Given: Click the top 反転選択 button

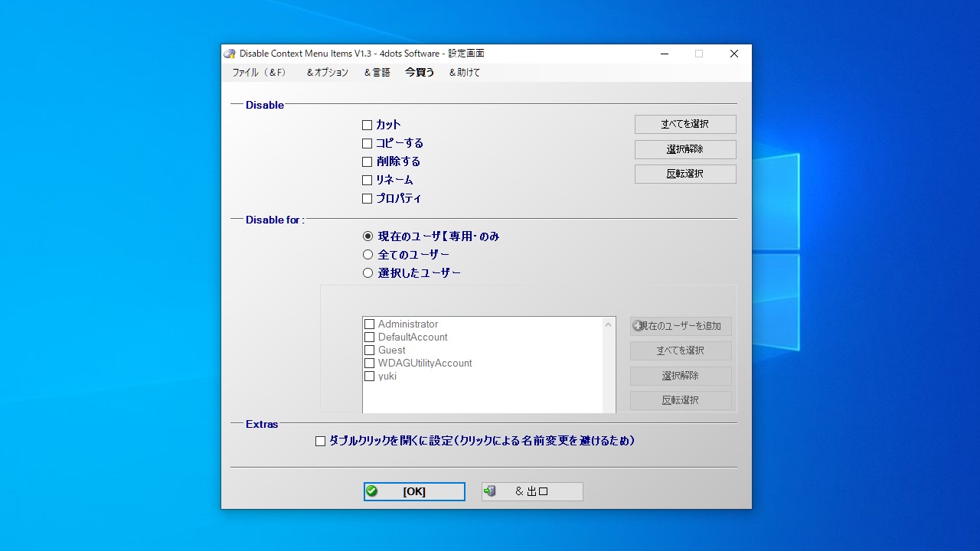Looking at the screenshot, I should point(685,174).
